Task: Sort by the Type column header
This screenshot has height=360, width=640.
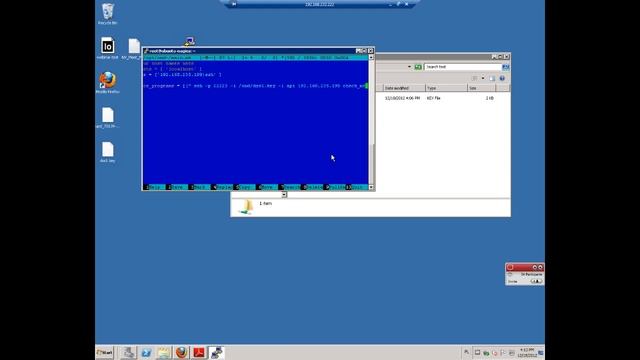Action: pyautogui.click(x=446, y=88)
